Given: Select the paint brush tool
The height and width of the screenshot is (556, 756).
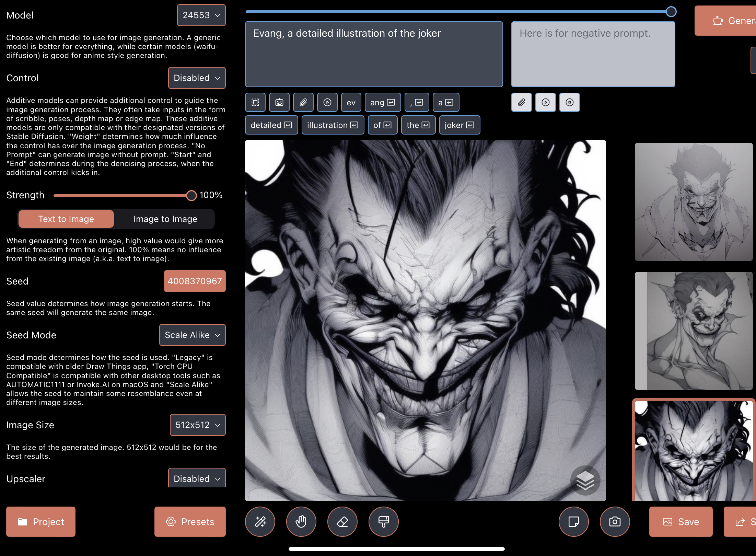Looking at the screenshot, I should [x=383, y=522].
